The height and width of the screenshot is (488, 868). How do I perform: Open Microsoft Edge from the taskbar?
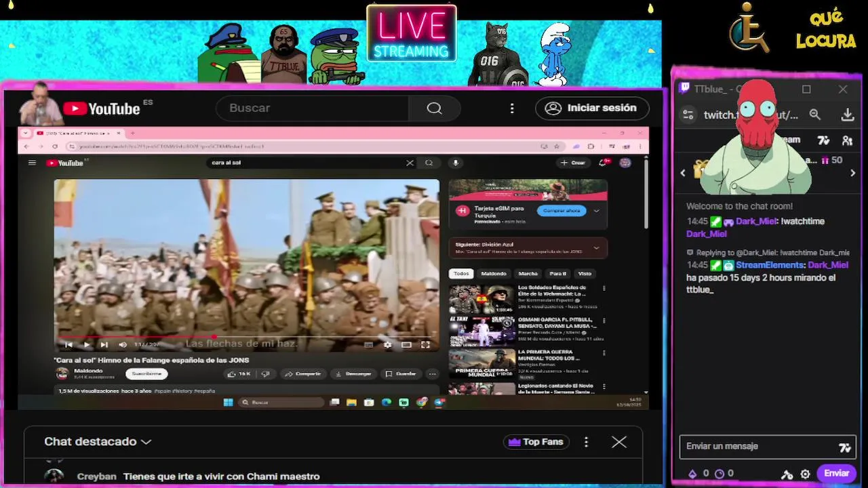[387, 403]
